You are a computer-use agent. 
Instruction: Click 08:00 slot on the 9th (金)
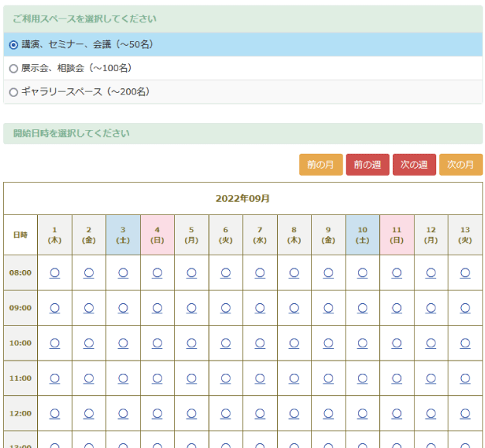point(328,272)
